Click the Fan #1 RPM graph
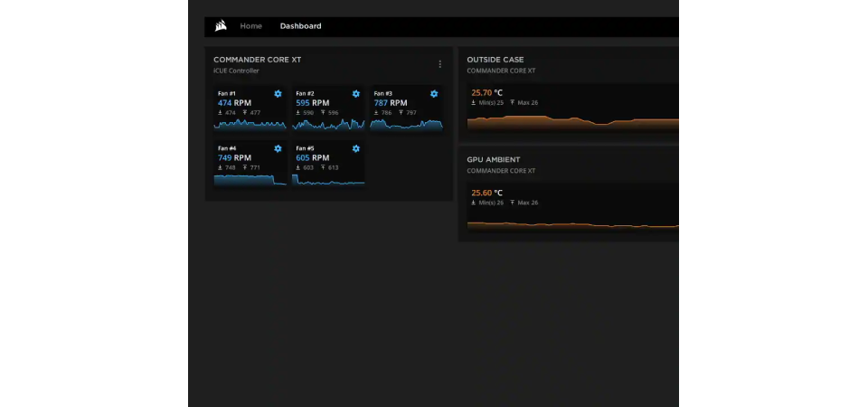 pos(250,125)
